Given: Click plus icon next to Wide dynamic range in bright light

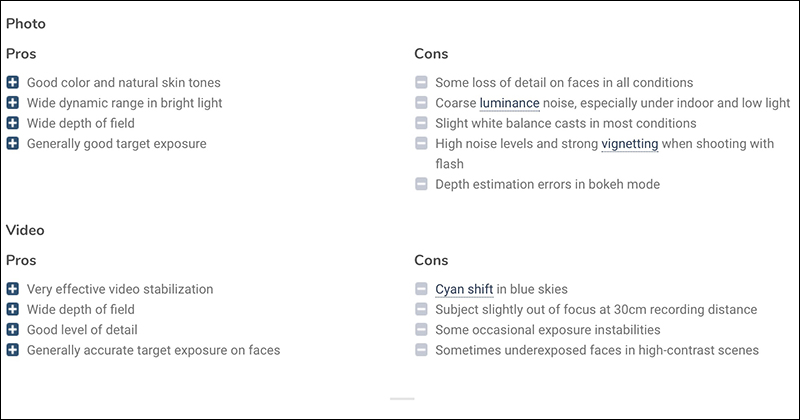Looking at the screenshot, I should (x=13, y=103).
